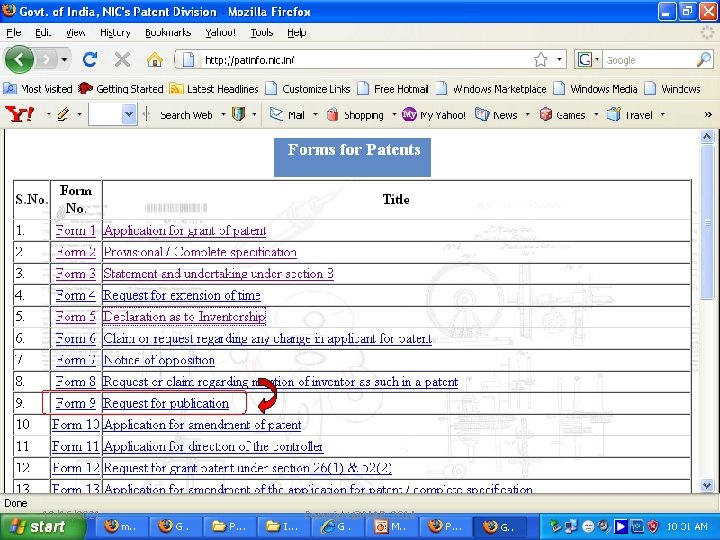Click the search magnifier icon
This screenshot has width=720, height=540.
[x=704, y=60]
